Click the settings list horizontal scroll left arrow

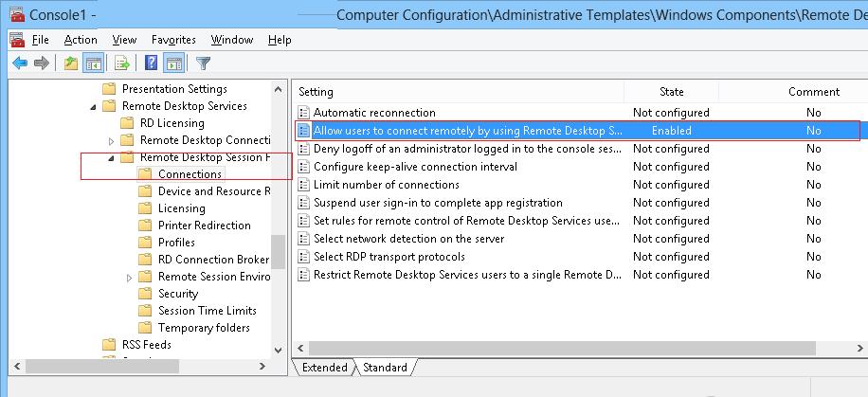[x=300, y=349]
